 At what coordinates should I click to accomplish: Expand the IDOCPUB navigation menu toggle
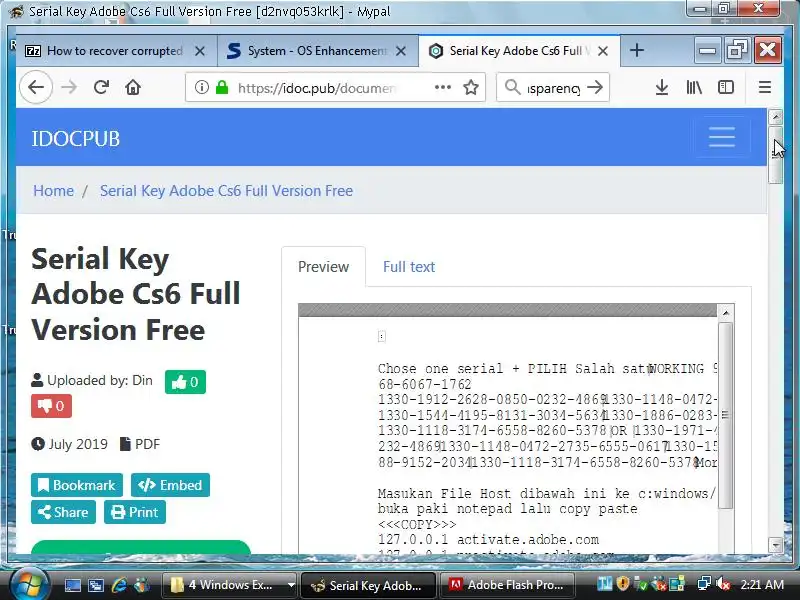[721, 137]
